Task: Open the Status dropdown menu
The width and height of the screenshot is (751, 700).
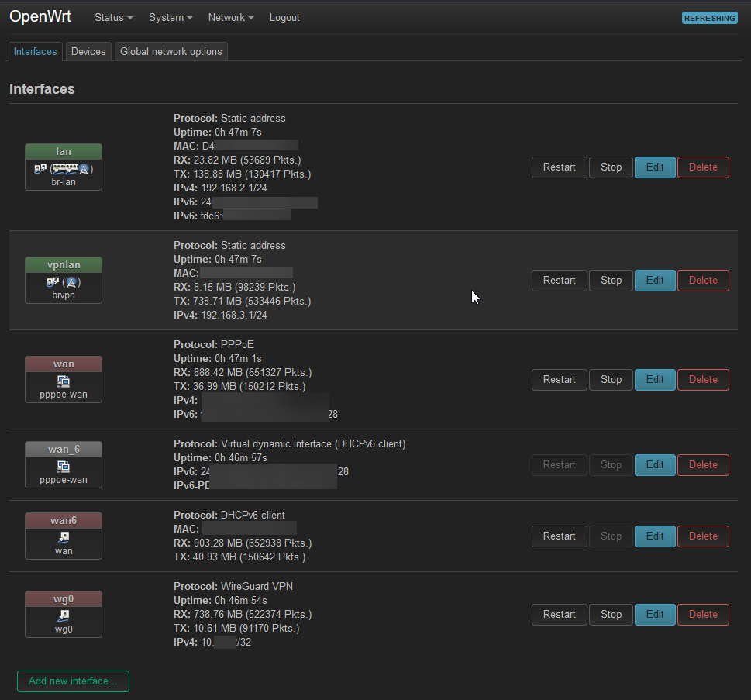Action: (113, 18)
